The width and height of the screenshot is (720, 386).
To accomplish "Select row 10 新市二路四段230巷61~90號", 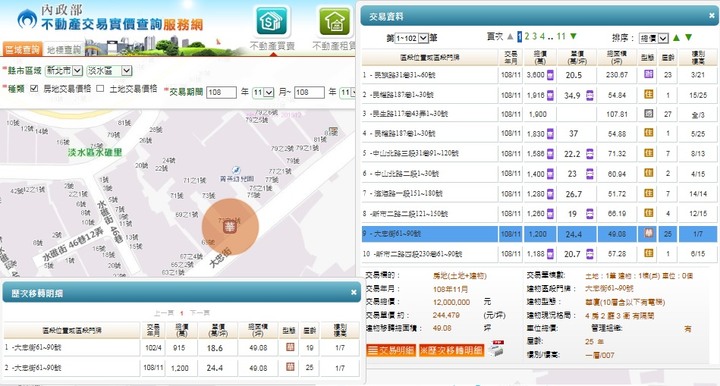I will pos(540,253).
